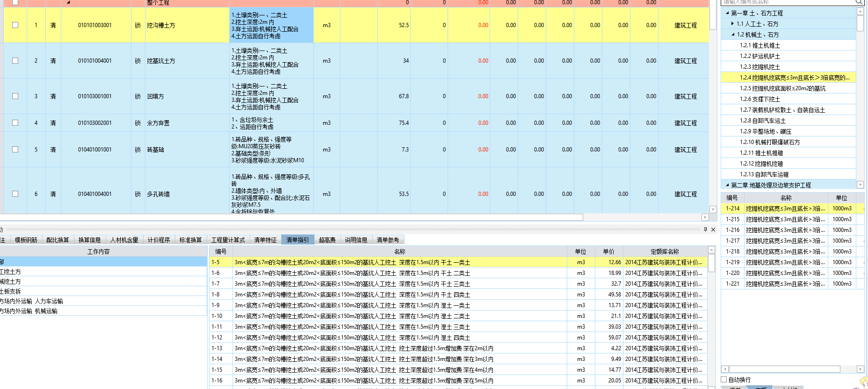
Task: Open the 人材机含量 tab
Action: point(124,240)
